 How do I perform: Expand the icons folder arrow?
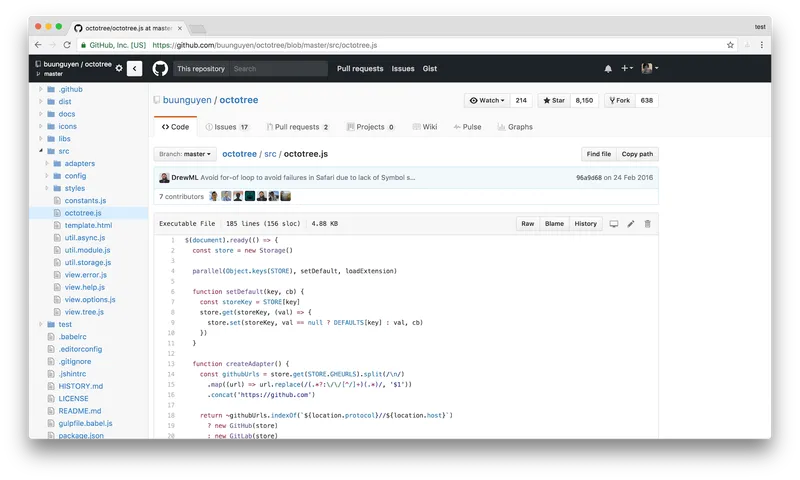pos(41,126)
